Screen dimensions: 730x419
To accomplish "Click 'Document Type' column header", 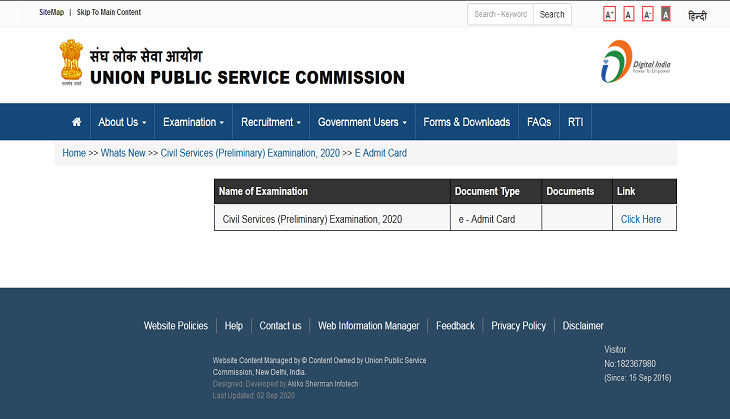I will tap(496, 191).
